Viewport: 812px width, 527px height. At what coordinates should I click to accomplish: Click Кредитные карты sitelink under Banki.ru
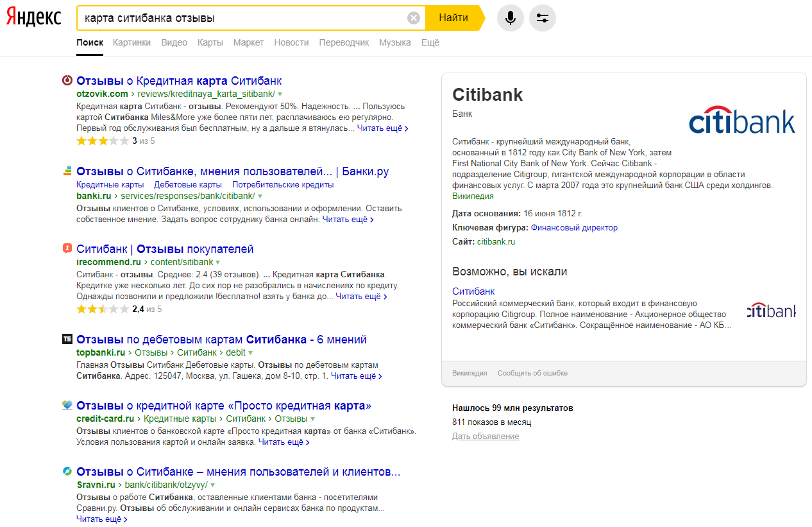[110, 184]
